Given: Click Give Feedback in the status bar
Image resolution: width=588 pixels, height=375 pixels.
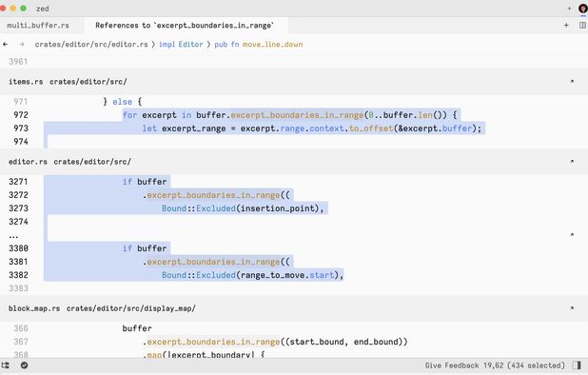Looking at the screenshot, I should pos(452,365).
